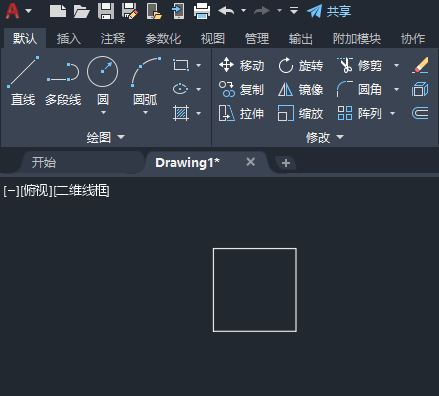Image resolution: width=439 pixels, height=396 pixels.
Task: Click the 俯视 view control
Action: pyautogui.click(x=36, y=191)
